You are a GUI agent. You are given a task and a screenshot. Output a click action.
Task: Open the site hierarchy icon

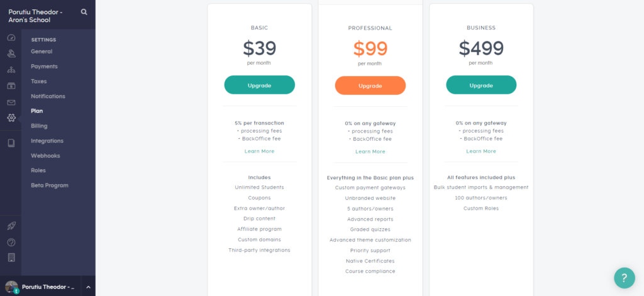tap(11, 70)
